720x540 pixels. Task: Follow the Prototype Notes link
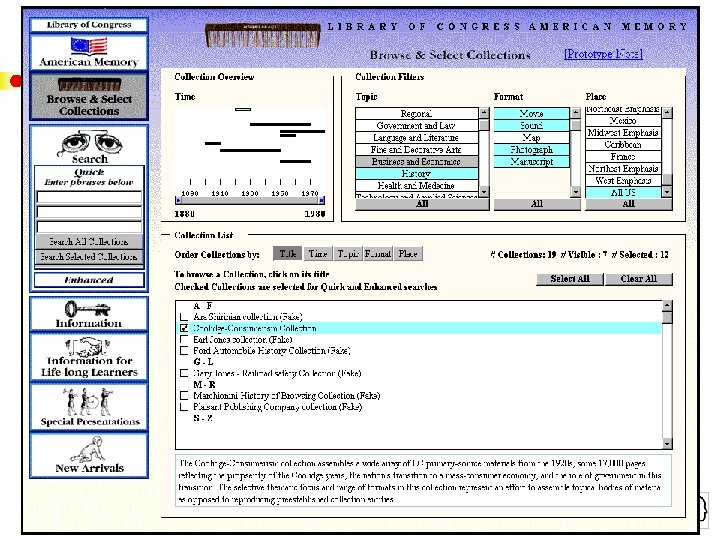tap(603, 54)
